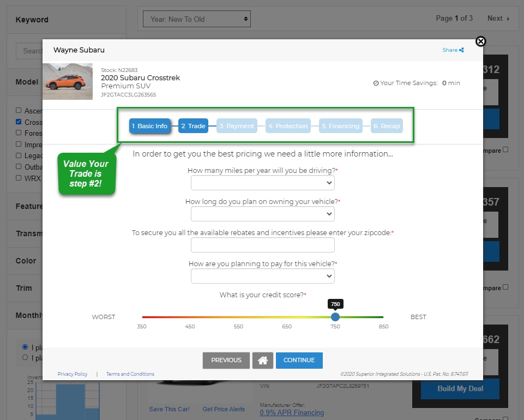Close the Wayne Subaru dialog
The height and width of the screenshot is (420, 524).
coord(480,41)
